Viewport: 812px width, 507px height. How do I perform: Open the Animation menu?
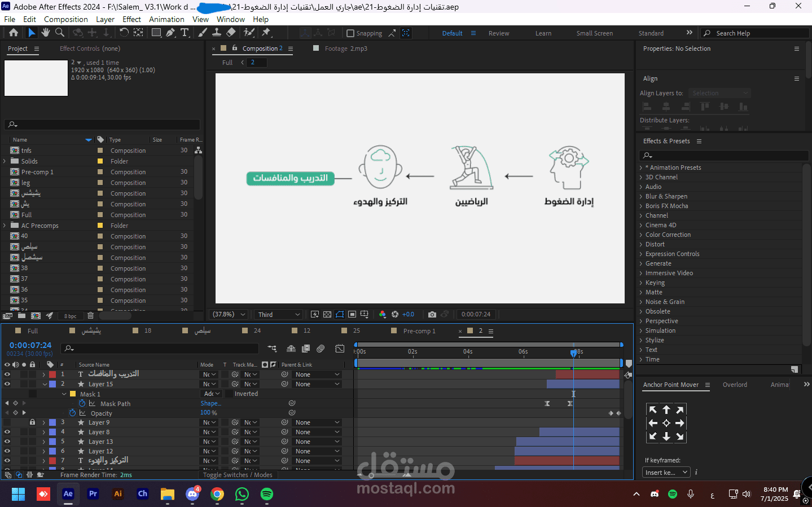coord(166,19)
